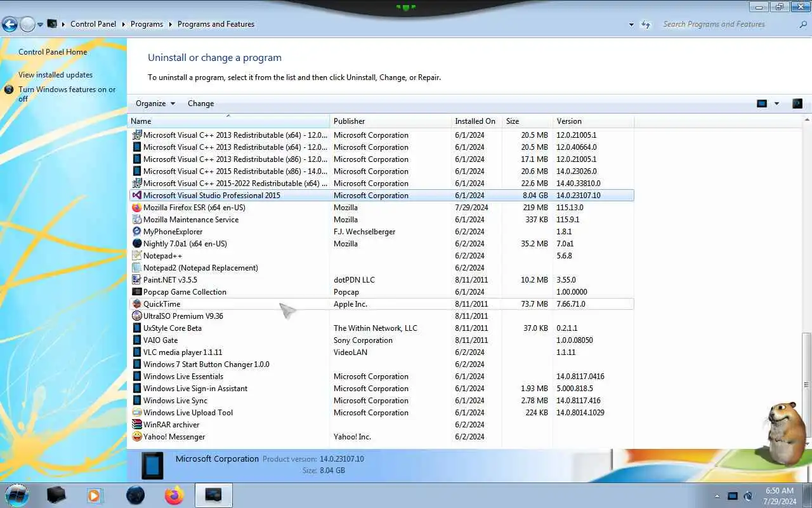812x508 pixels.
Task: Open the Control Panel Home link
Action: pyautogui.click(x=53, y=52)
